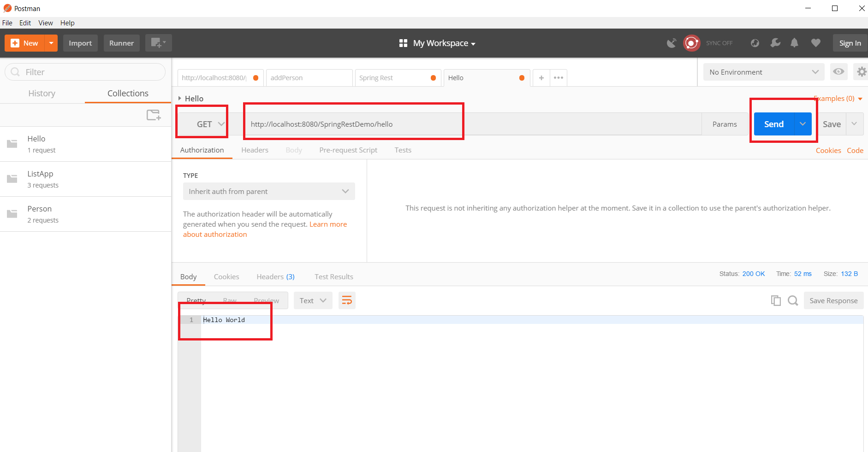Search the response with magnifier icon

[x=793, y=300]
